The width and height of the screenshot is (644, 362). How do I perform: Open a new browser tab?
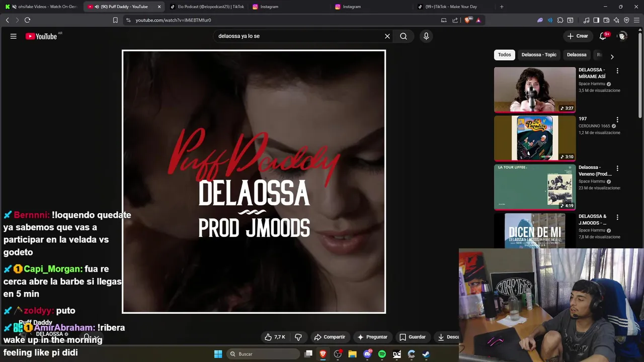pyautogui.click(x=502, y=7)
